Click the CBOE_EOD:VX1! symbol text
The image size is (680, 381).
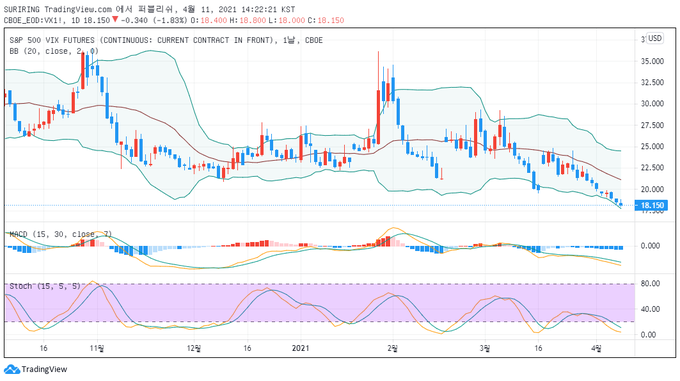click(x=33, y=20)
